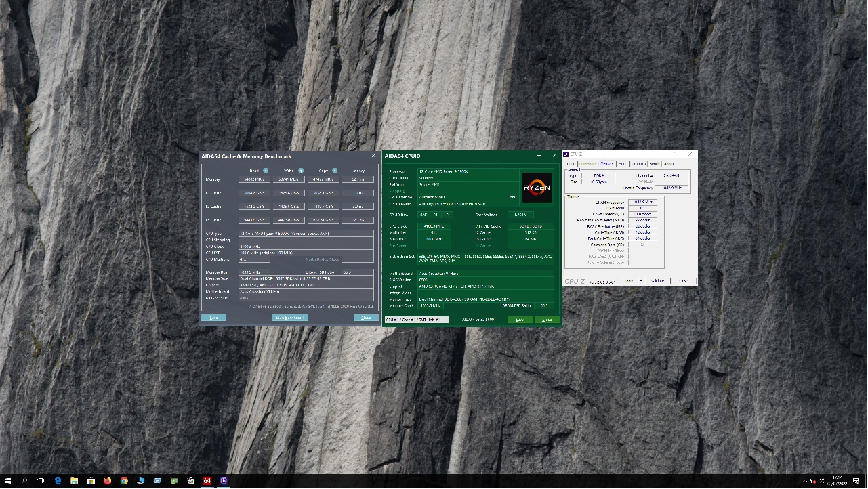Open Google Chrome from the taskbar

coord(124,482)
